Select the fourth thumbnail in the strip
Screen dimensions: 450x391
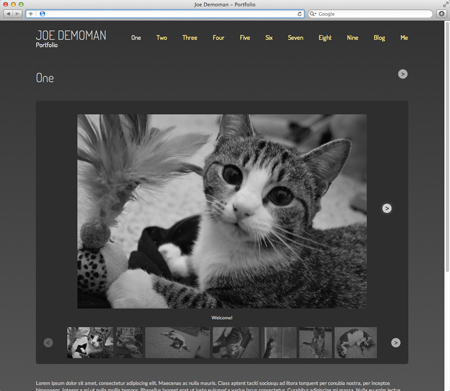click(236, 343)
